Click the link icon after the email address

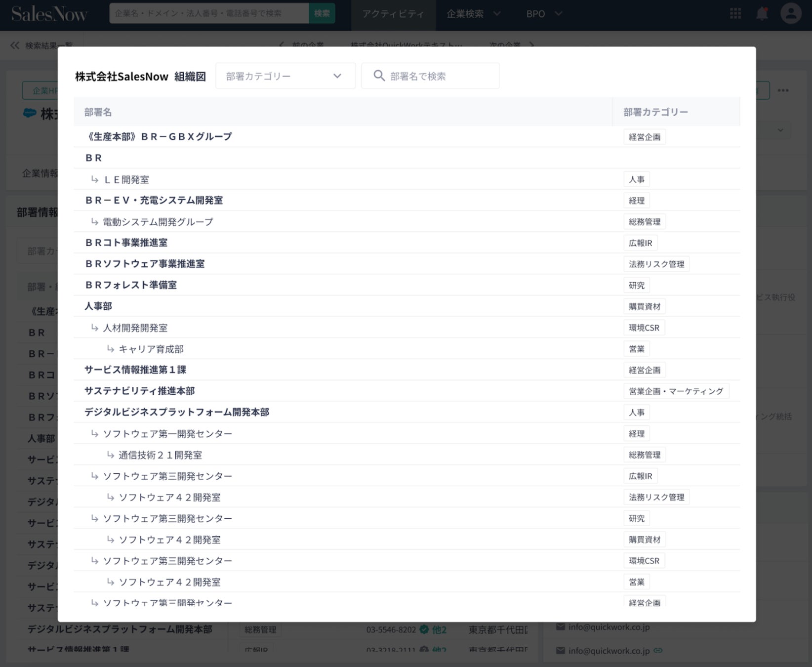[x=658, y=651]
